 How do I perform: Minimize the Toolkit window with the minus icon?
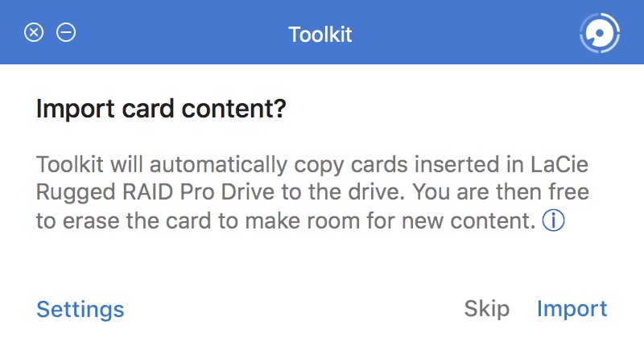[66, 33]
